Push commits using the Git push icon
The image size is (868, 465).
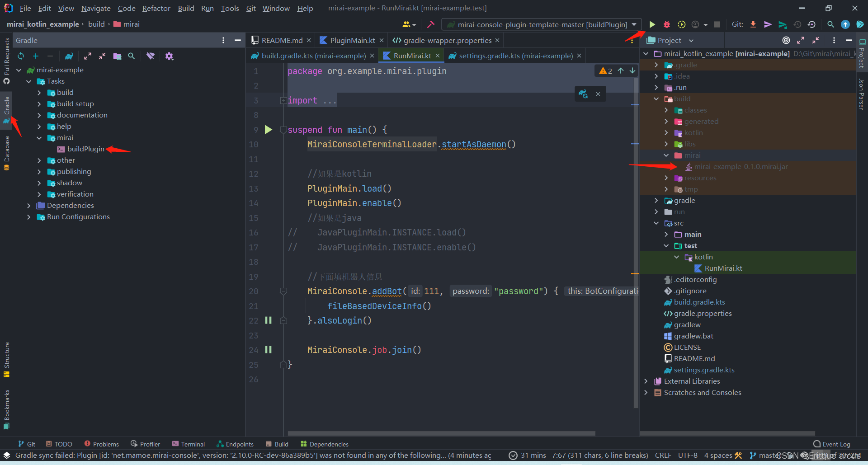768,24
